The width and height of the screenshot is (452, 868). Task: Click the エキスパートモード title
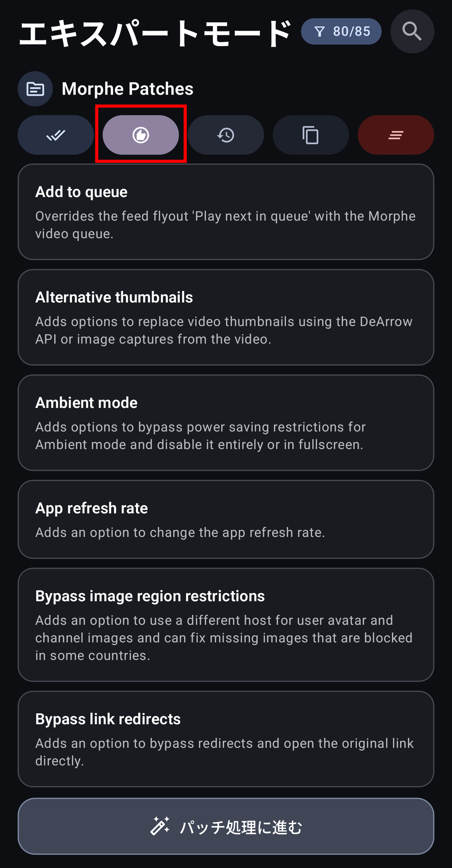click(155, 33)
